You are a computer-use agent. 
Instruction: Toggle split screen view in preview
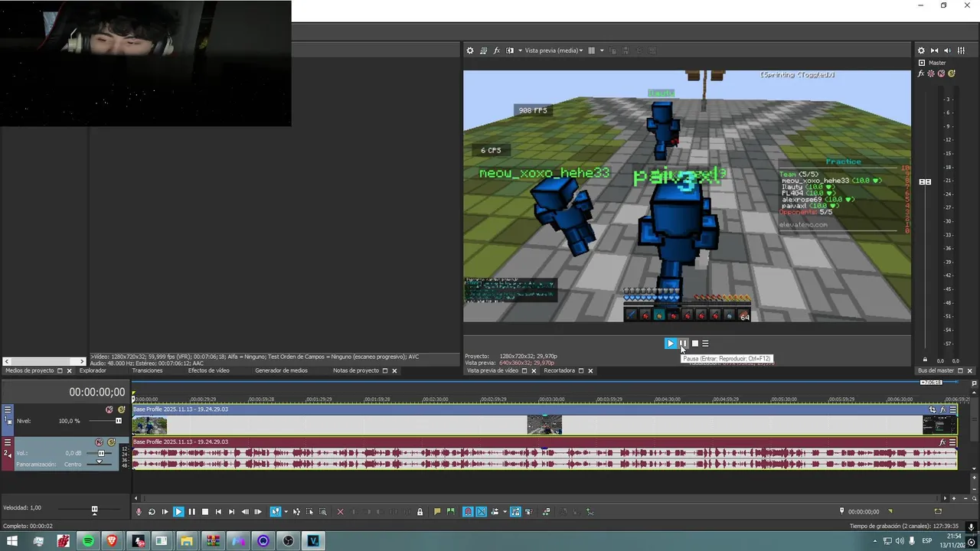coord(510,51)
